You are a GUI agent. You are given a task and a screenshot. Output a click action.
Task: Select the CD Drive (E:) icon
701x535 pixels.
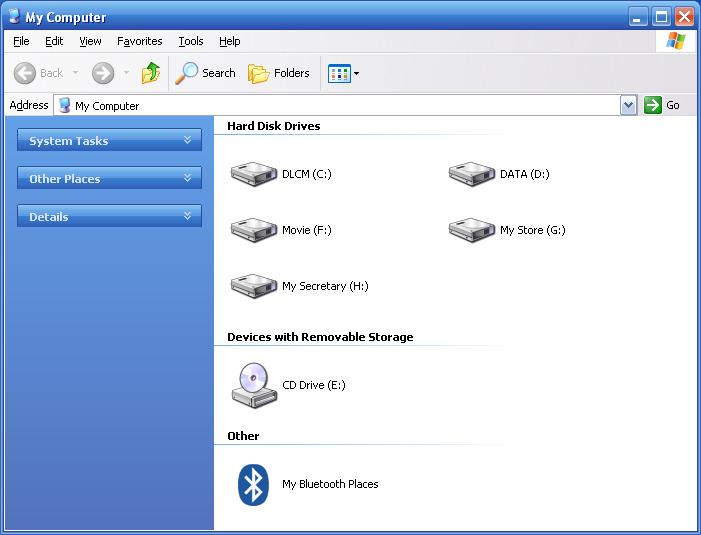pyautogui.click(x=254, y=385)
